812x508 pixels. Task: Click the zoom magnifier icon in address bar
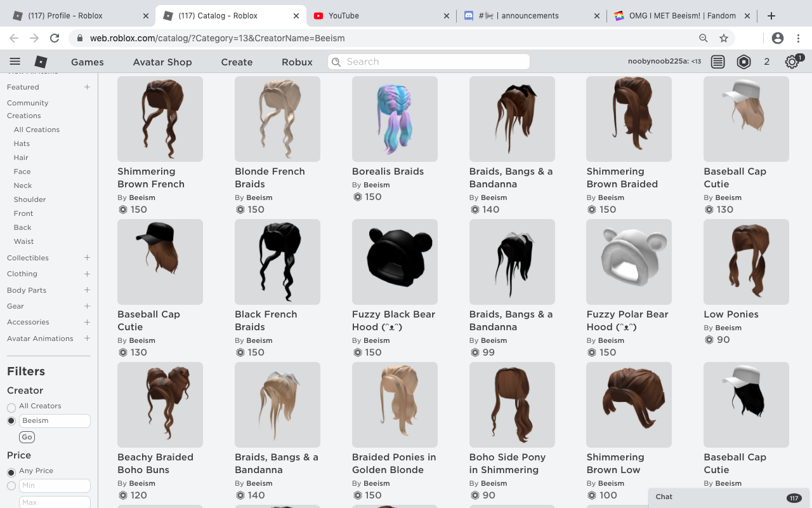[x=704, y=38]
